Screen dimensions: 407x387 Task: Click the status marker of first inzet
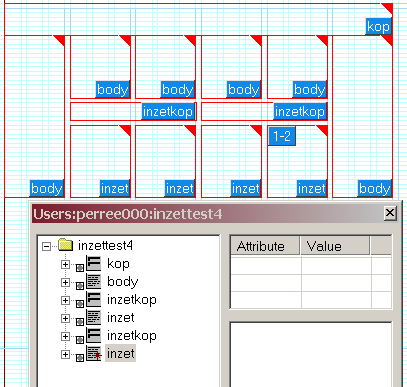pos(80,321)
